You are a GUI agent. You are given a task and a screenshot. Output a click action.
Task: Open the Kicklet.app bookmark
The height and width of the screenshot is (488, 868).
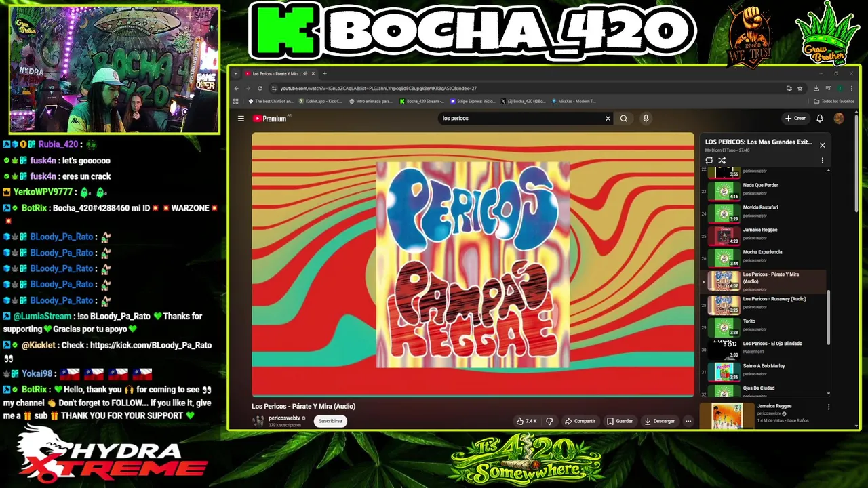[x=320, y=101]
